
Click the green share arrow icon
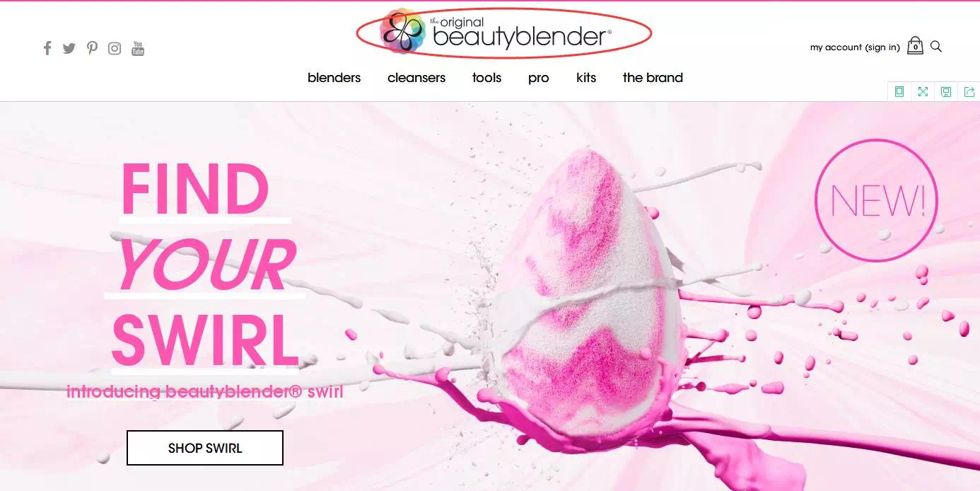(x=969, y=91)
